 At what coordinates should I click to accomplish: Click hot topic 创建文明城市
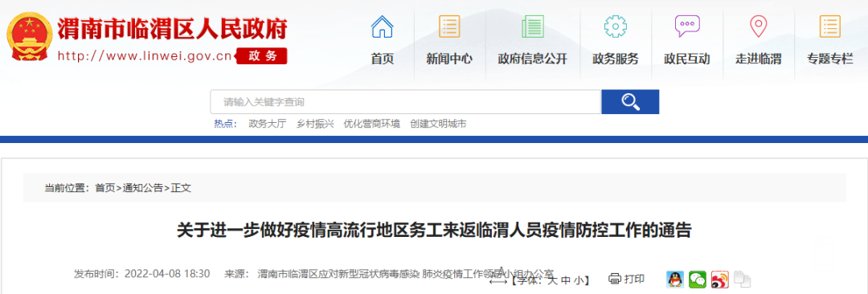(x=438, y=124)
